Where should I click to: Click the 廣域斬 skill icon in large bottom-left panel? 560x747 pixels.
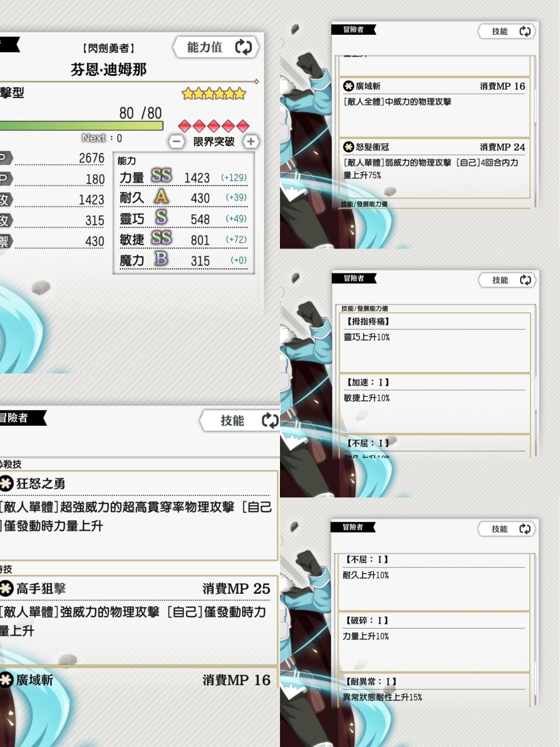pos(6,680)
